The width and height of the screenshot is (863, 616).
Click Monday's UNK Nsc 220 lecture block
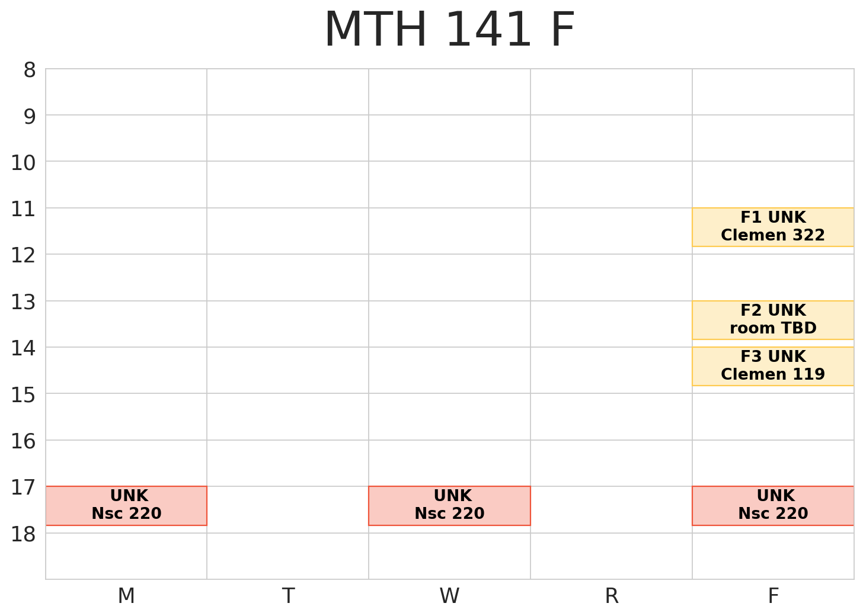[126, 505]
